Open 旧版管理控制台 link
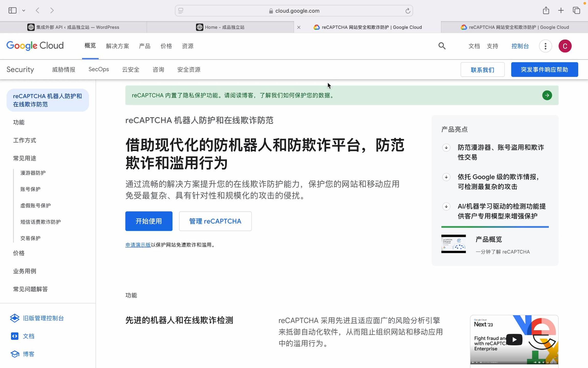This screenshot has height=368, width=588. click(37, 318)
